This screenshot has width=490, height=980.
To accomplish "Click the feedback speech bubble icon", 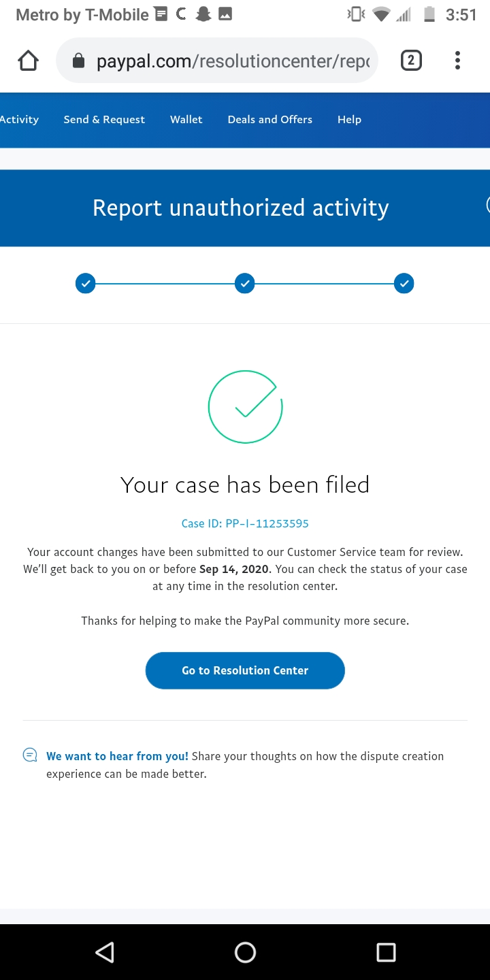I will [x=30, y=755].
